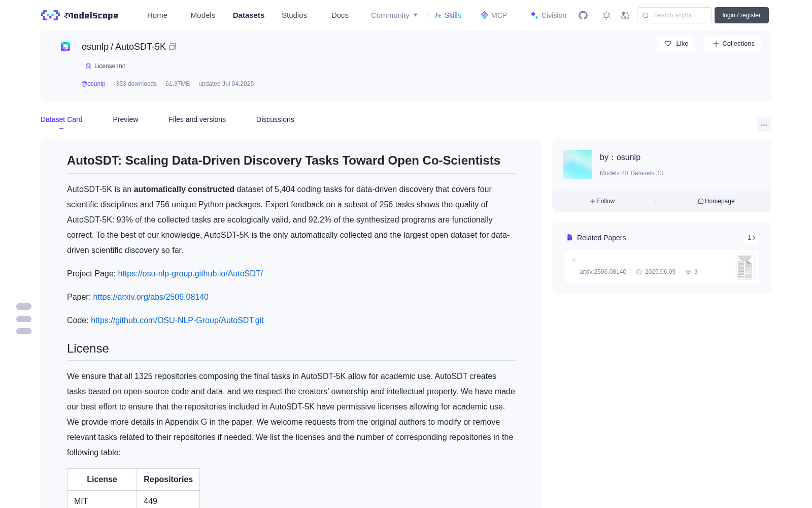812x508 pixels.
Task: View the Discussions tab
Action: 275,119
